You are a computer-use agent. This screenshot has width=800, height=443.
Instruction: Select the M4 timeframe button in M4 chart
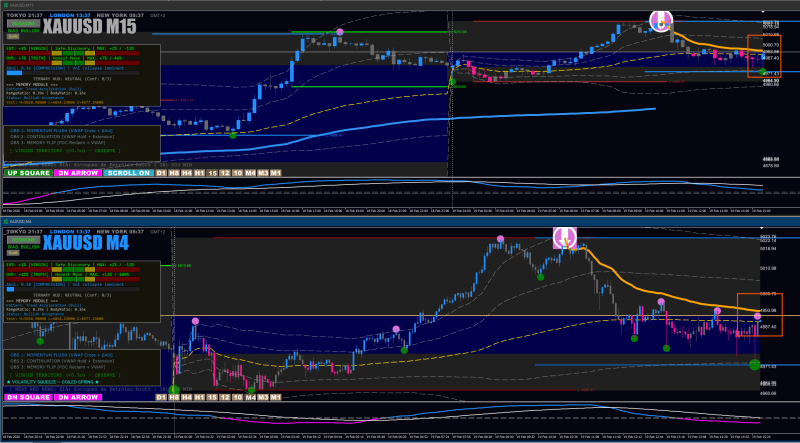tap(251, 397)
